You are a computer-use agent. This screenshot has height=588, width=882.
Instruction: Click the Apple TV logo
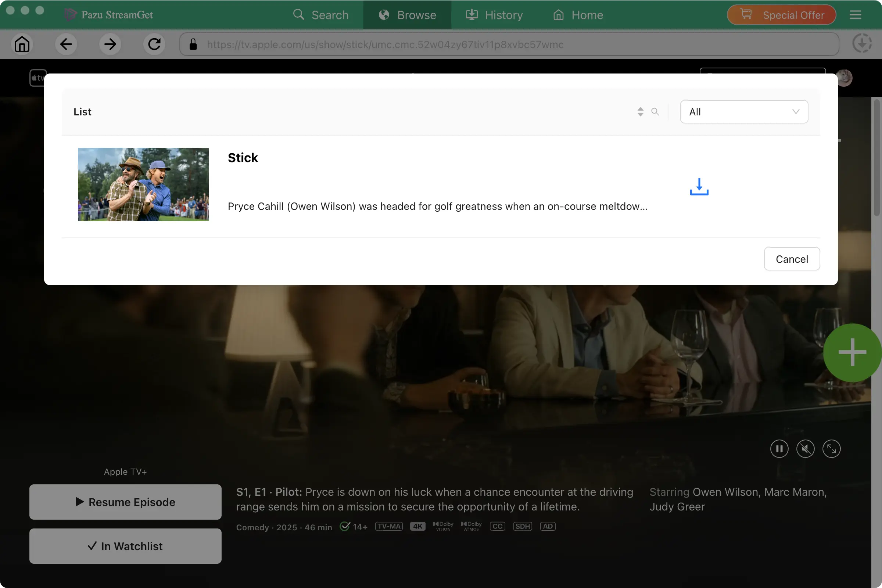[x=37, y=78]
